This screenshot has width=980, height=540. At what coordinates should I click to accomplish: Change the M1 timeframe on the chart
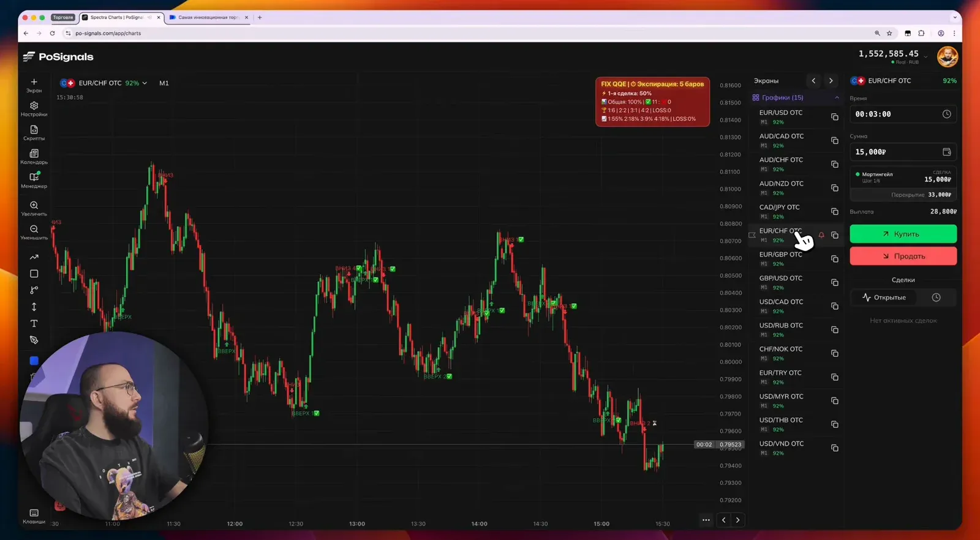pyautogui.click(x=164, y=83)
